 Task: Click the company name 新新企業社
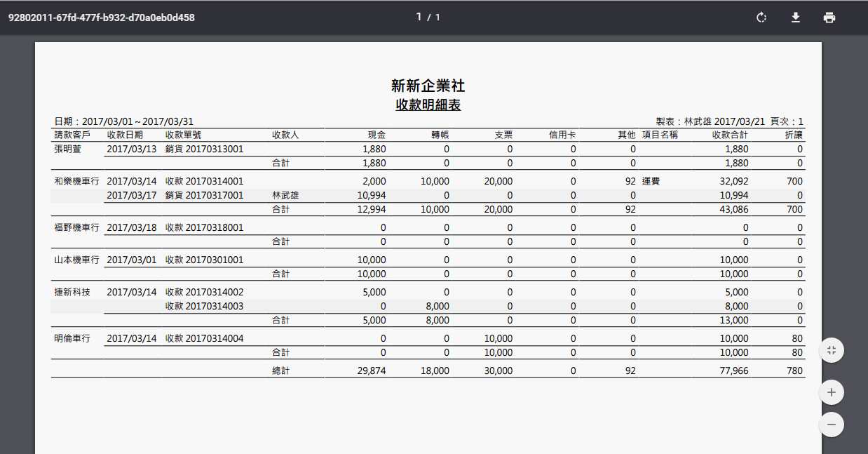(428, 86)
